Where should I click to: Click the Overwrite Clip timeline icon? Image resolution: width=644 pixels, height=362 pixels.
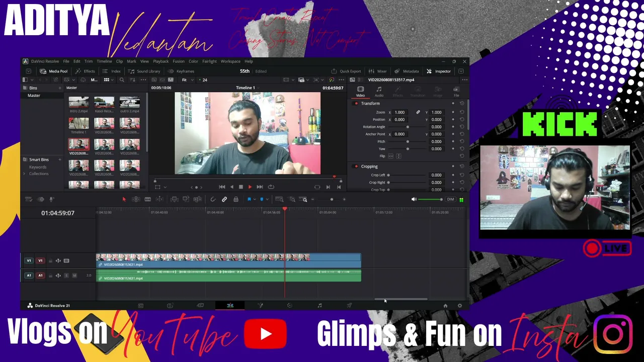point(186,200)
